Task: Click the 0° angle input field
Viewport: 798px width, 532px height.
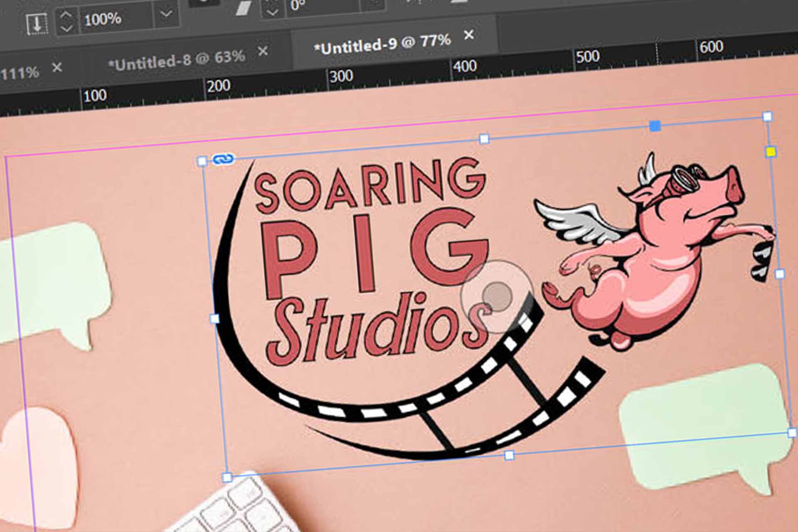Action: [322, 5]
